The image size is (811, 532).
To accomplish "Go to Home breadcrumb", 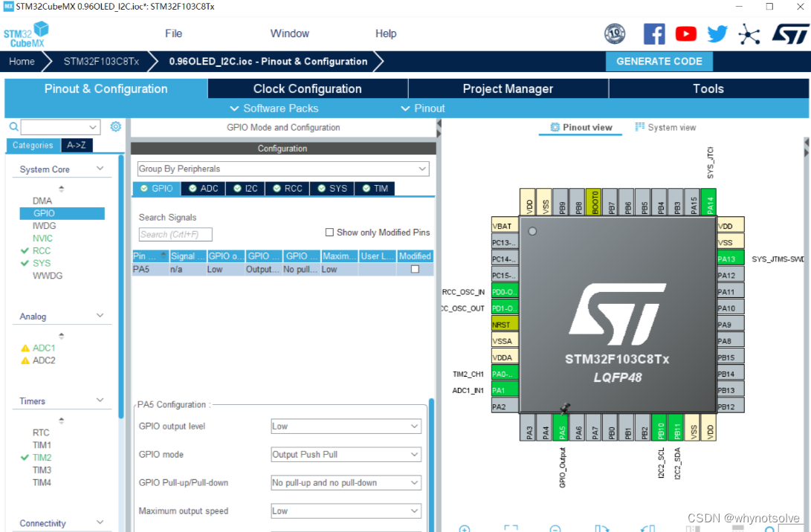I will point(22,61).
